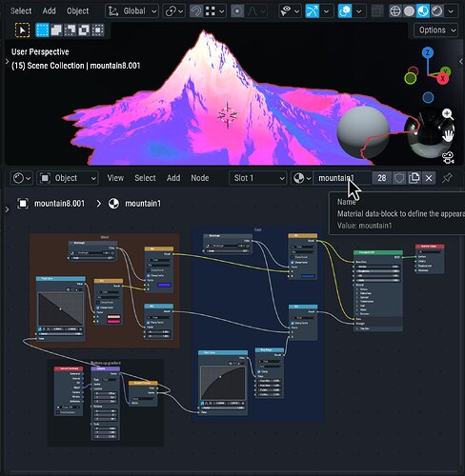Click the blue Z axis gizmo ball
Image resolution: width=465 pixels, height=476 pixels.
click(428, 52)
